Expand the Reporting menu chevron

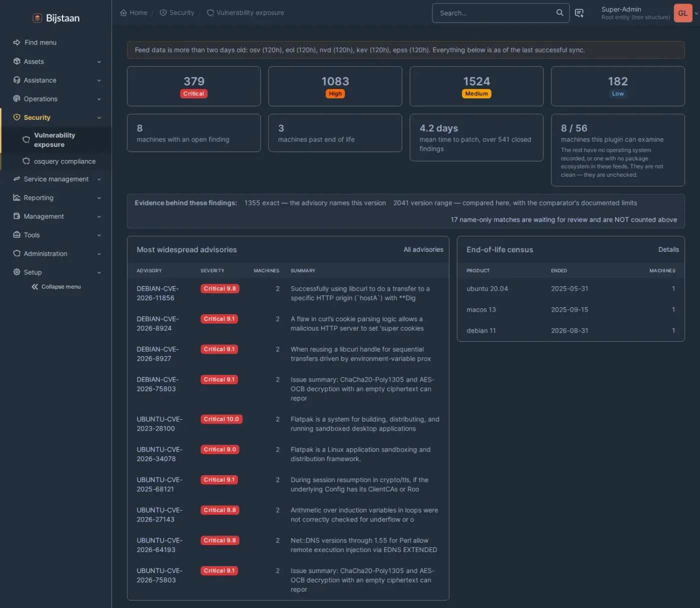[99, 198]
